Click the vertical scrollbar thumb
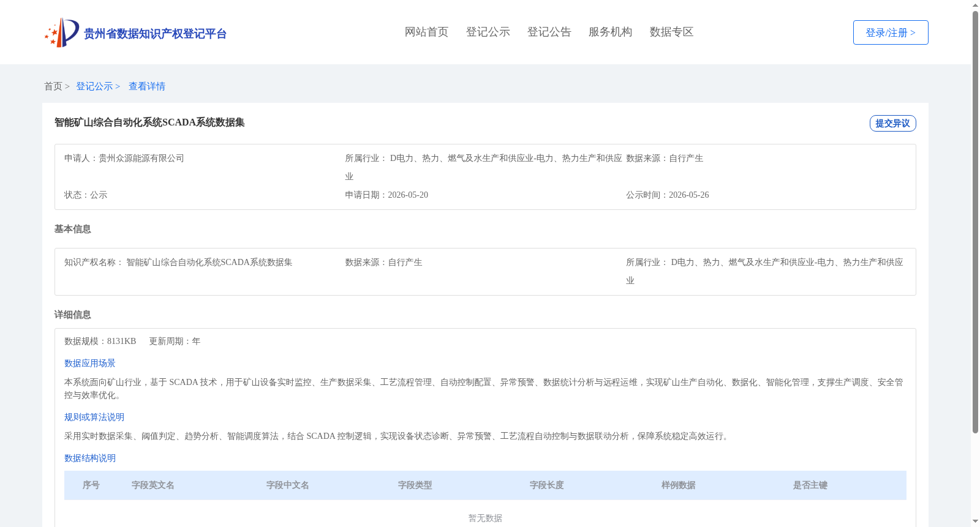Viewport: 980px width, 527px height. [975, 222]
